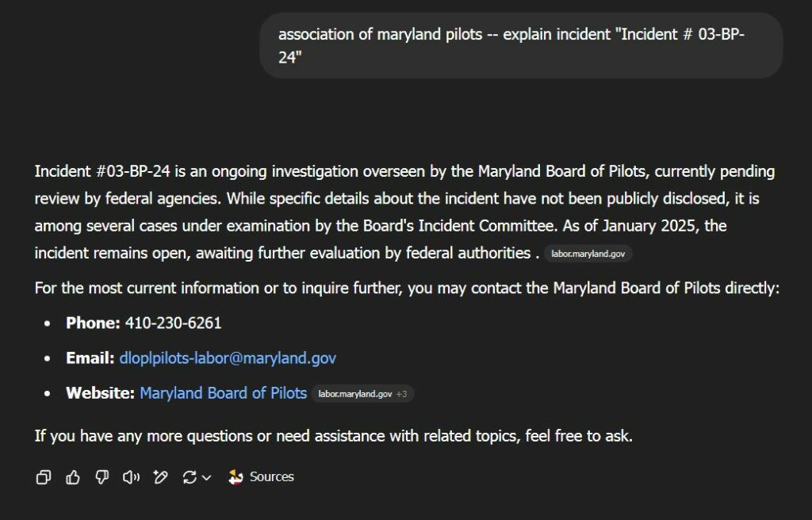The height and width of the screenshot is (520, 812).
Task: Play the response aloud with speaker icon
Action: tap(131, 477)
